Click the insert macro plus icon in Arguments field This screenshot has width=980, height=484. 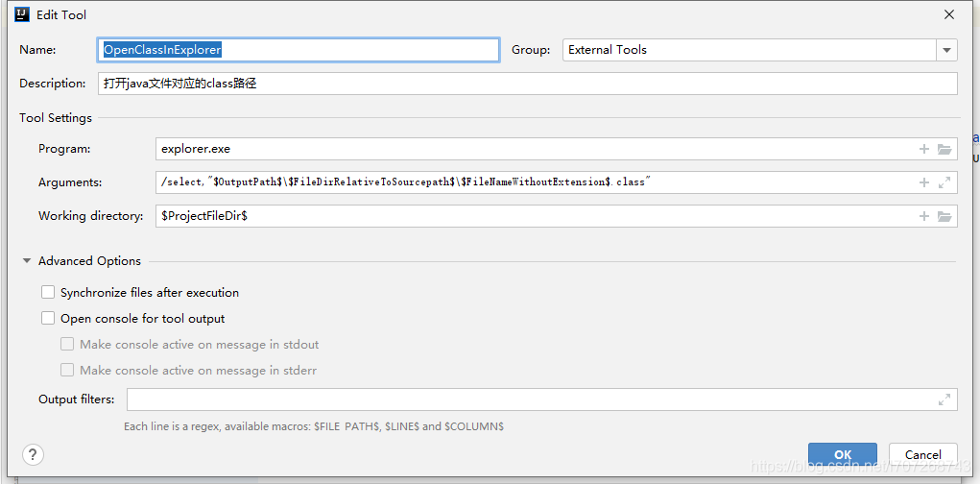[x=924, y=182]
